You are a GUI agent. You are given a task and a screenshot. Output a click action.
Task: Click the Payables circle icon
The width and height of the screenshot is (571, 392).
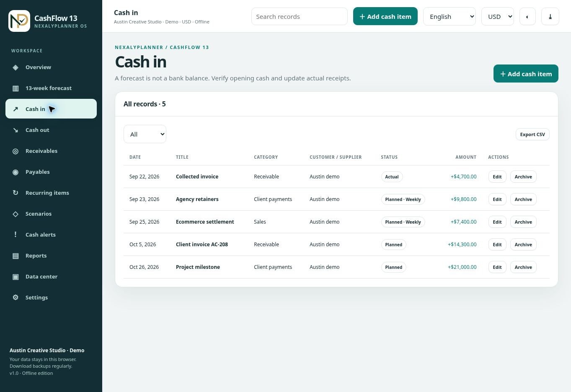pyautogui.click(x=16, y=172)
